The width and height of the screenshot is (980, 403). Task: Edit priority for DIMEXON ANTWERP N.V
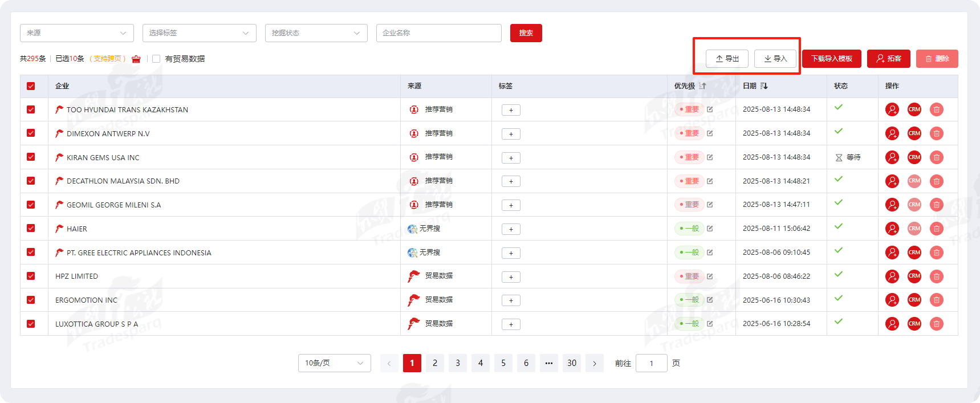(x=710, y=133)
